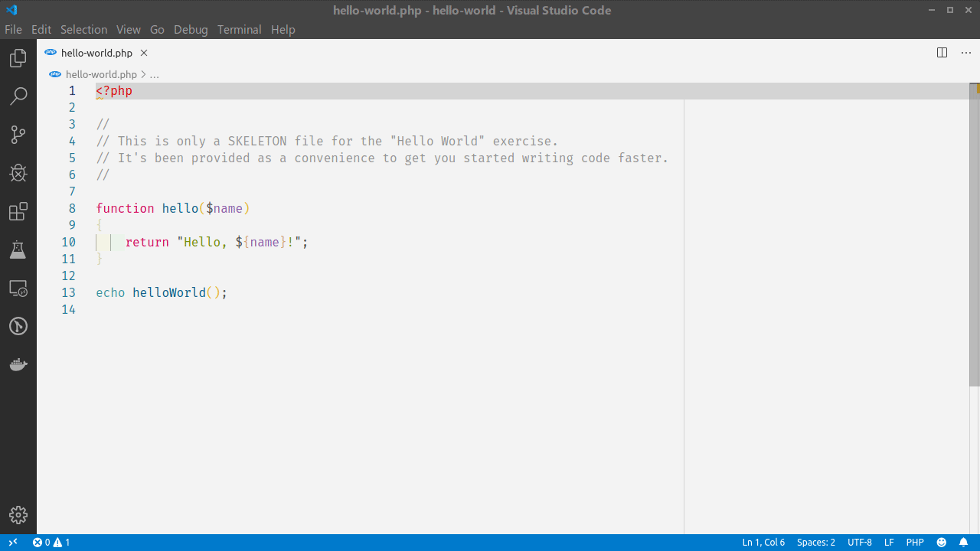980x551 pixels.
Task: Toggle the errors and warnings indicator
Action: tap(51, 542)
